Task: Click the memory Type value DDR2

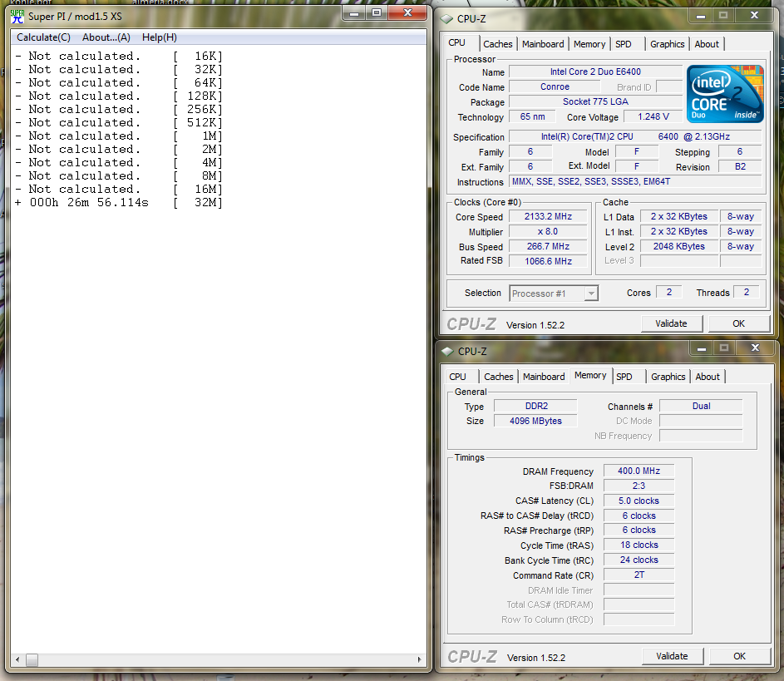Action: tap(536, 406)
